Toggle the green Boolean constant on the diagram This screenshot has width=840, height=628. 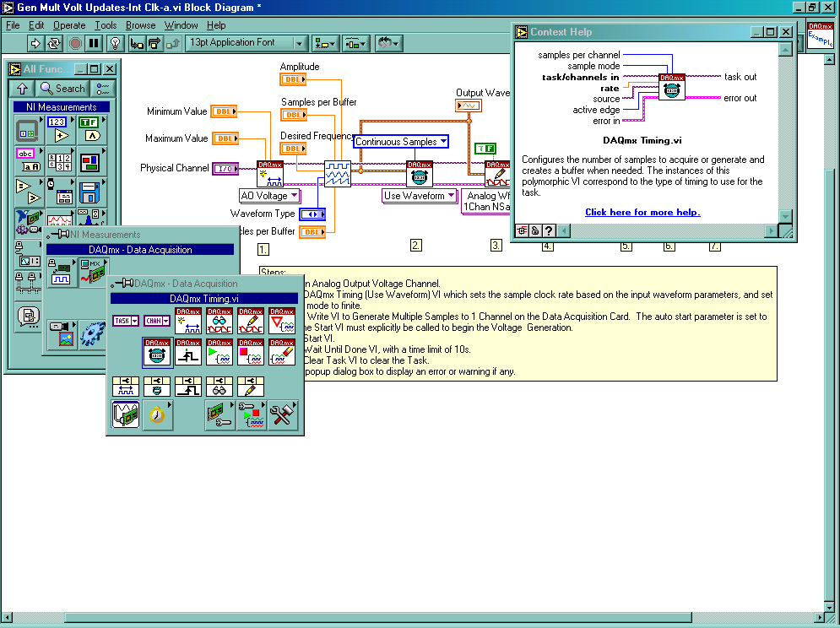pyautogui.click(x=485, y=149)
